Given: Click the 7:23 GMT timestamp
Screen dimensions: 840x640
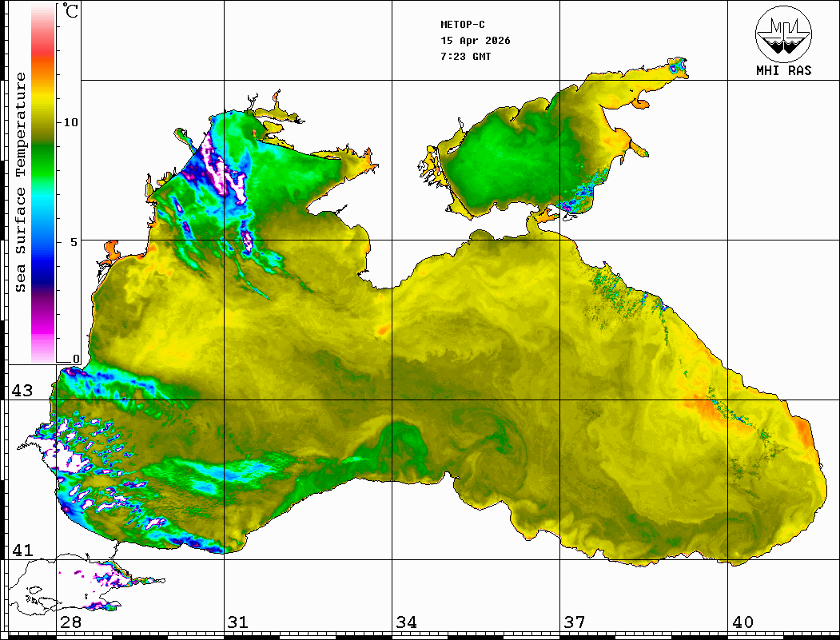Looking at the screenshot, I should [466, 57].
